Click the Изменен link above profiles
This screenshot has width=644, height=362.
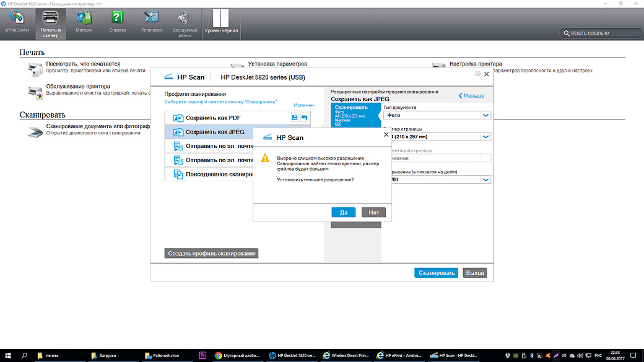(303, 105)
